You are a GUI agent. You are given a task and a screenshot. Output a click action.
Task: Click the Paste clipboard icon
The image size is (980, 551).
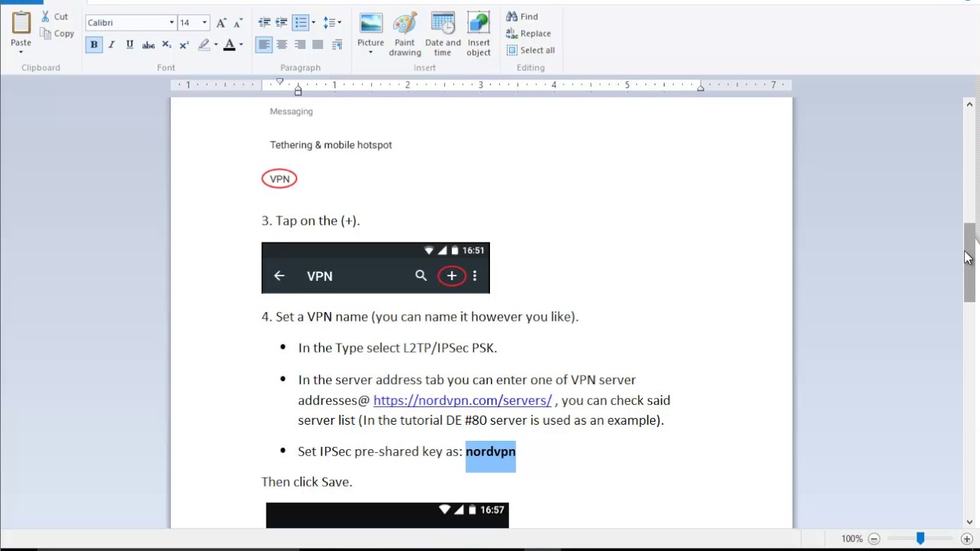click(x=21, y=22)
